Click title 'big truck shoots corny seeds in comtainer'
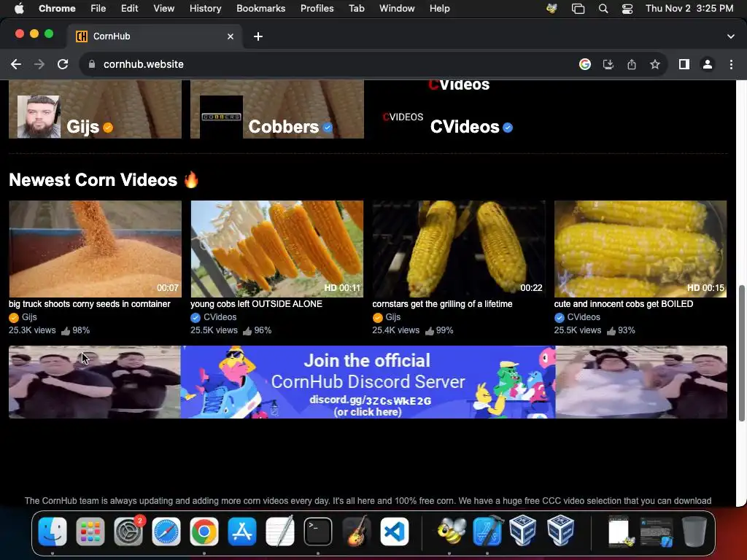747x560 pixels. click(90, 304)
